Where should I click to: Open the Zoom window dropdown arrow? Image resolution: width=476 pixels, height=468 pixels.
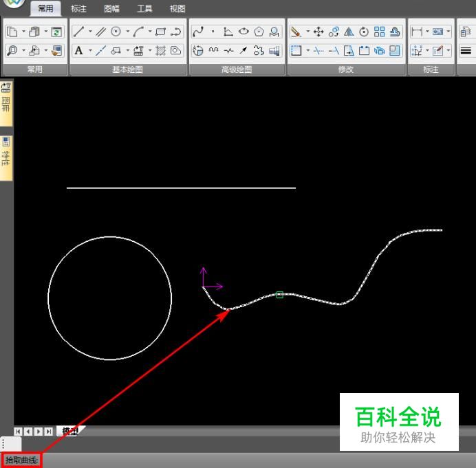click(x=23, y=50)
